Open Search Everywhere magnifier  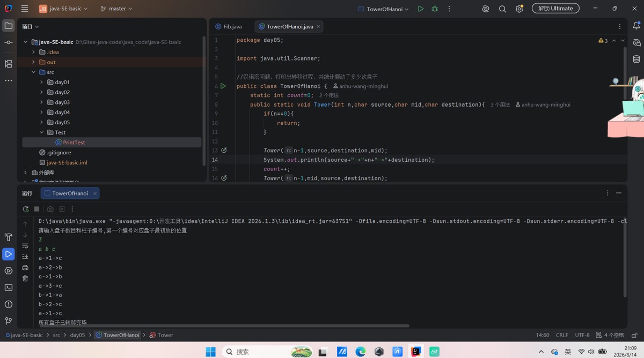point(502,9)
